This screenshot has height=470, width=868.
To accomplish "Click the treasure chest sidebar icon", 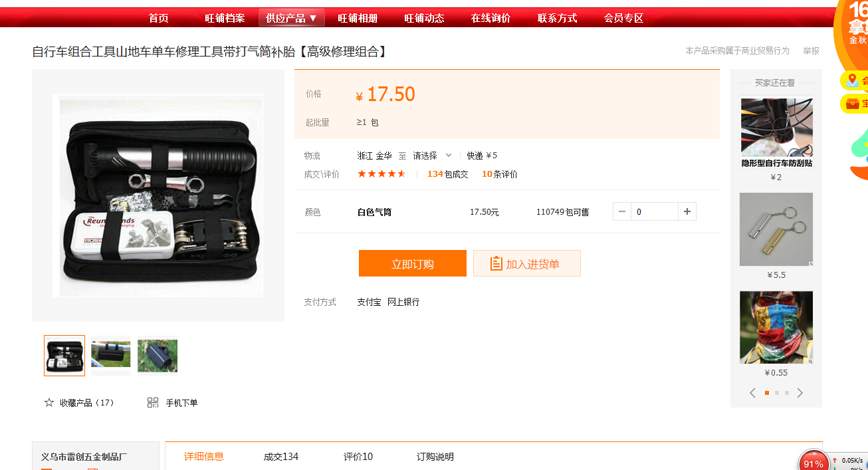I will [853, 104].
